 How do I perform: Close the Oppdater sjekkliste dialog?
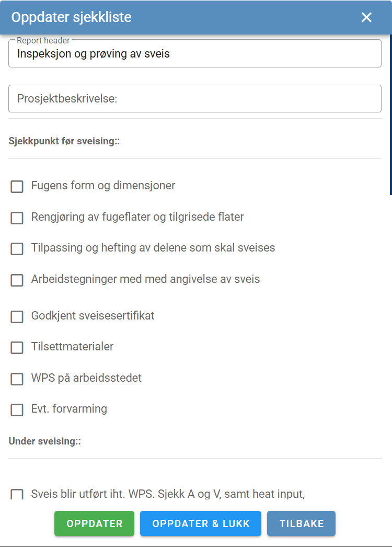[x=366, y=17]
